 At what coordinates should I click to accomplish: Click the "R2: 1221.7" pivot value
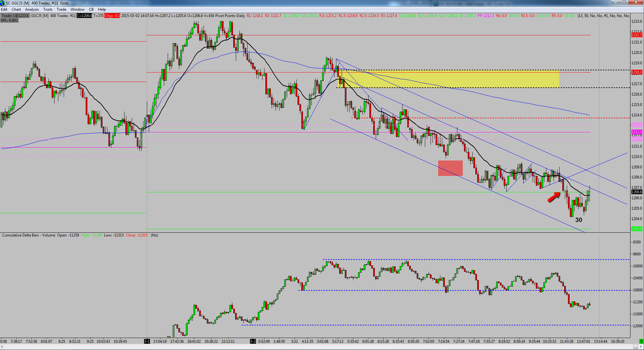pos(273,16)
